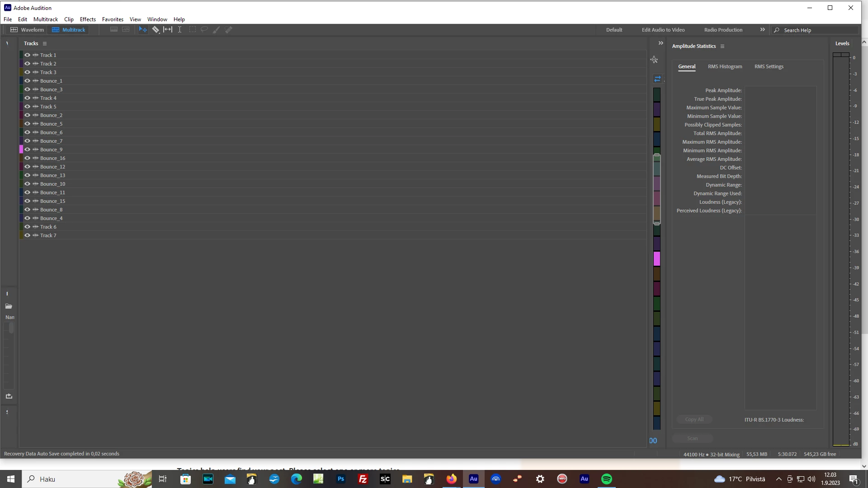Expand more workspaces chevron in the workspace bar
Image resolution: width=868 pixels, height=488 pixels.
click(x=763, y=30)
